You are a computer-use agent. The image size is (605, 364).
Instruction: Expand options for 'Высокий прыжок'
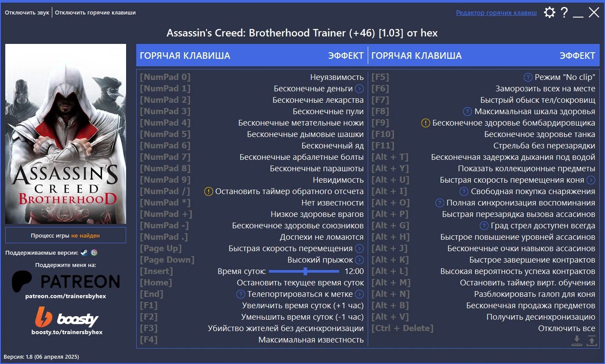[359, 259]
